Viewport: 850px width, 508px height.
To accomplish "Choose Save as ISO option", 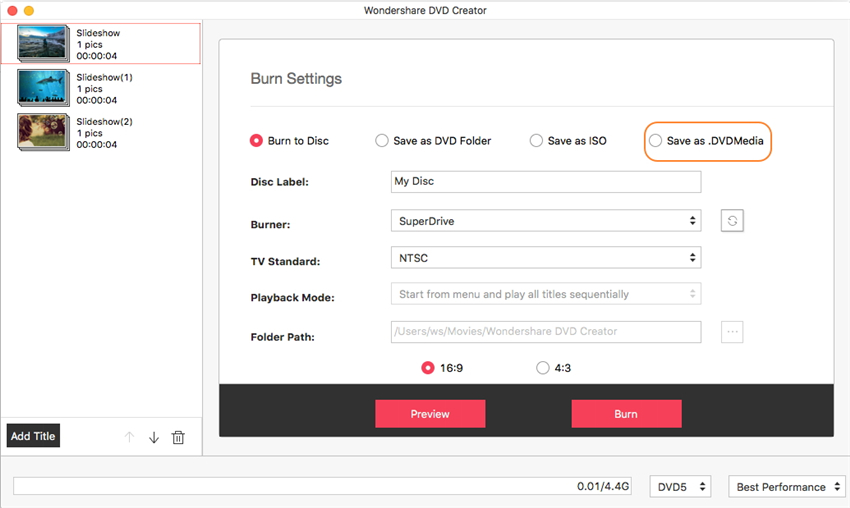I will 536,141.
